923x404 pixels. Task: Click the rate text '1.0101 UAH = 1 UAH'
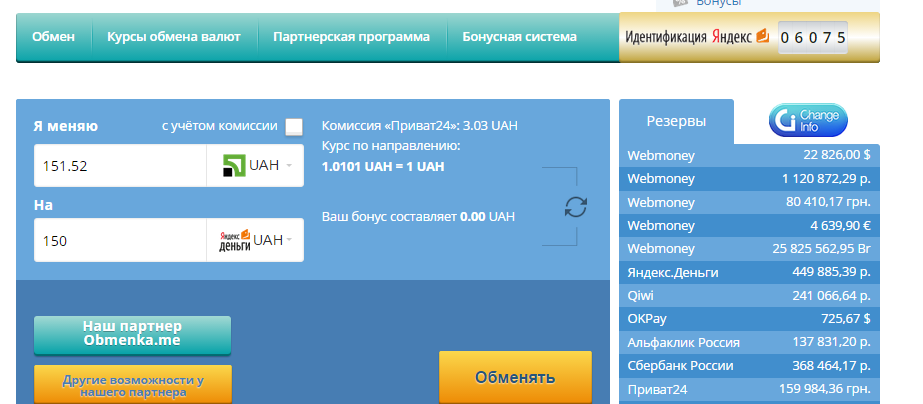(383, 167)
